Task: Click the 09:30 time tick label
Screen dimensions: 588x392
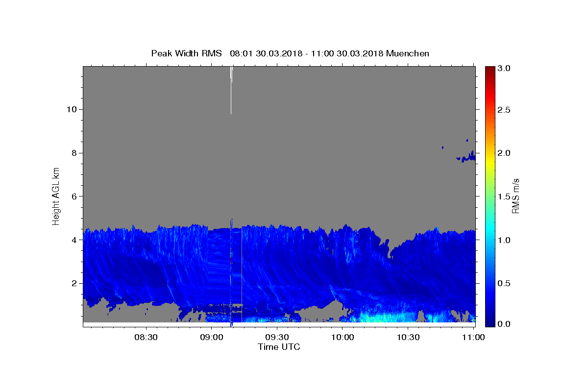Action: (x=277, y=337)
